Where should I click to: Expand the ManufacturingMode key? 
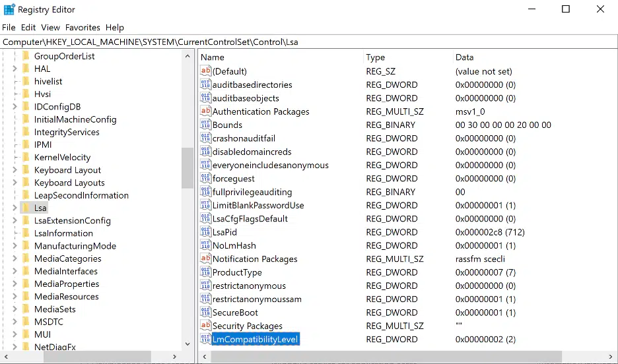[15, 245]
